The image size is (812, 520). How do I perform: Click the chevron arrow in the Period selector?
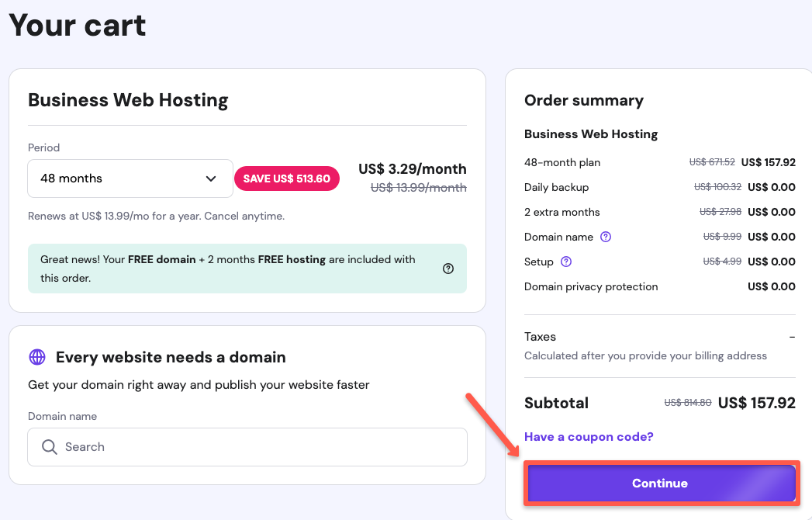211,179
